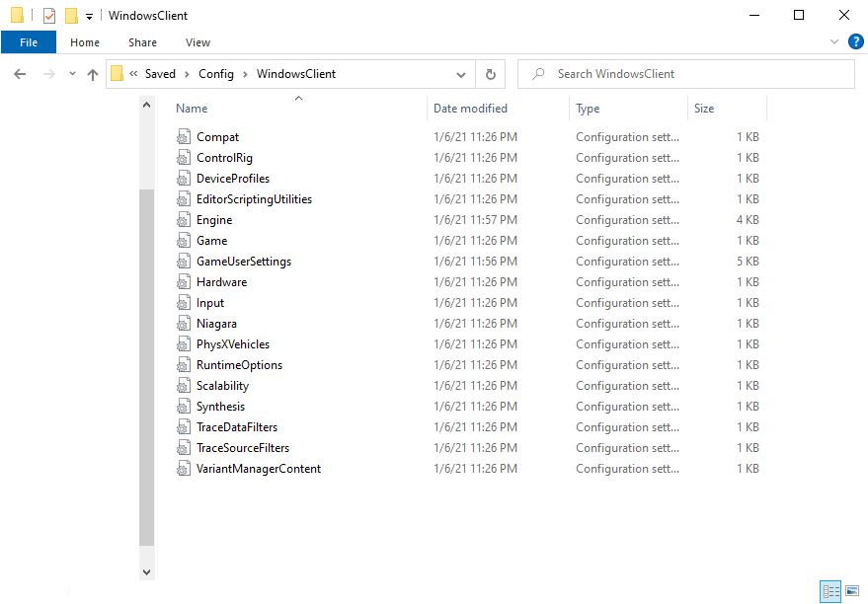Click the scrollbar down arrow
This screenshot has width=868, height=604.
click(x=147, y=571)
